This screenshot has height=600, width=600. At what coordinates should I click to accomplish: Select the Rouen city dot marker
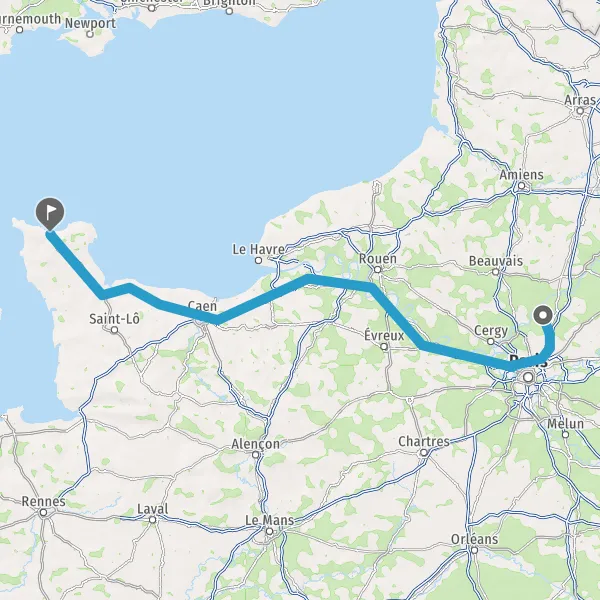(x=377, y=269)
